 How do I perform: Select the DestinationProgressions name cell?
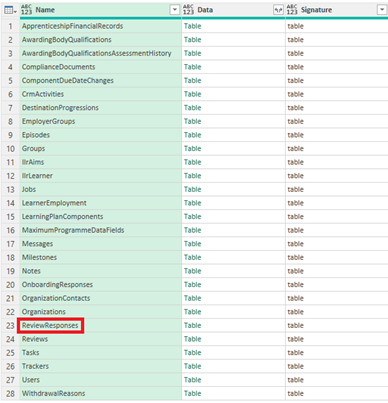coord(101,108)
